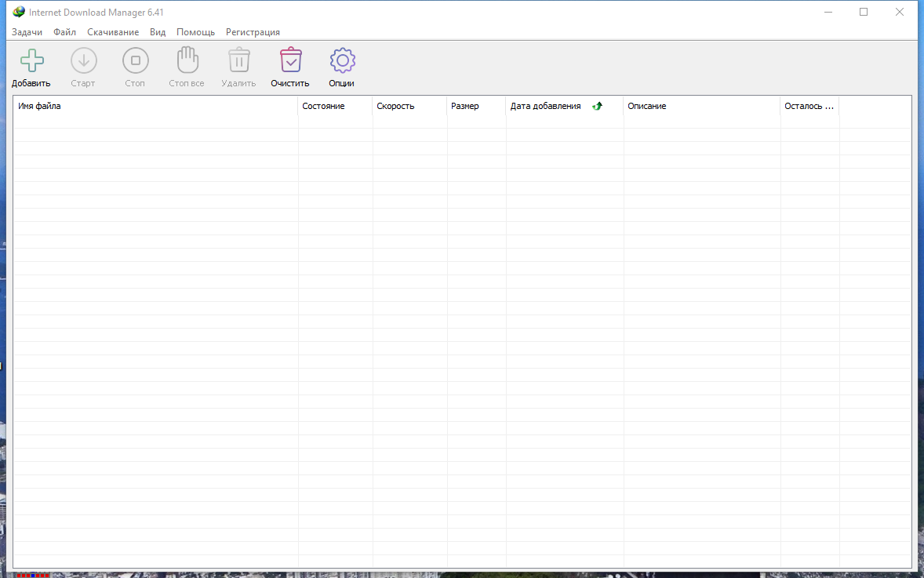Image resolution: width=924 pixels, height=578 pixels.
Task: Open the Вид menu
Action: [158, 32]
